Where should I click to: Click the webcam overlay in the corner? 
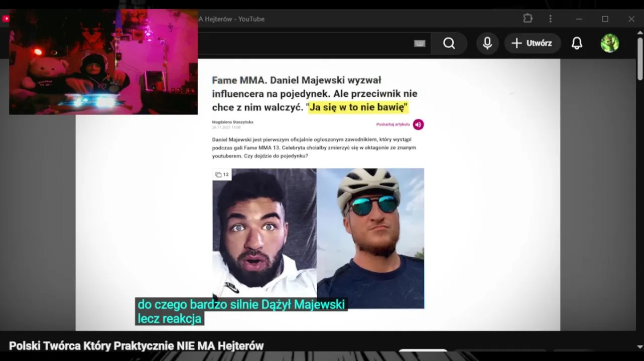103,62
